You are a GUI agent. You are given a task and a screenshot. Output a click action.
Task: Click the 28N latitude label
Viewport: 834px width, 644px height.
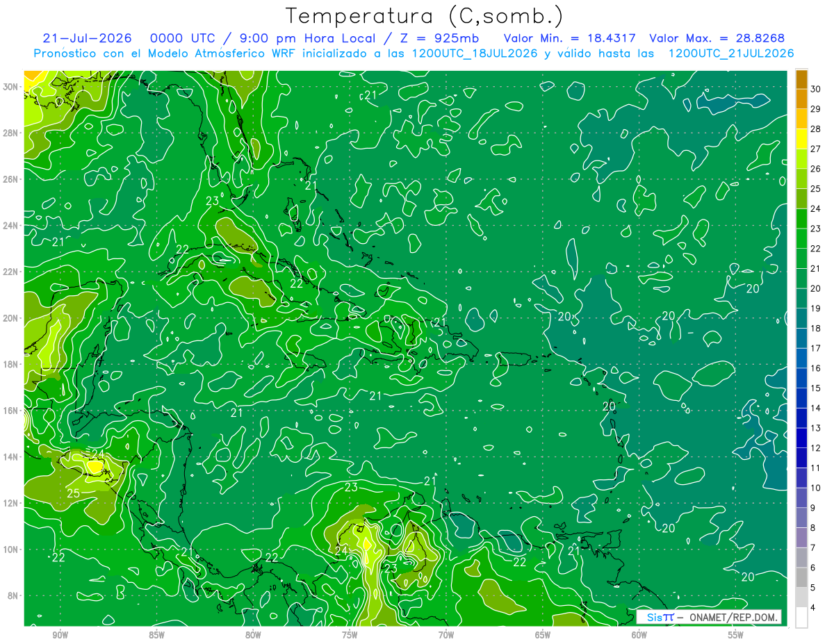pyautogui.click(x=10, y=133)
